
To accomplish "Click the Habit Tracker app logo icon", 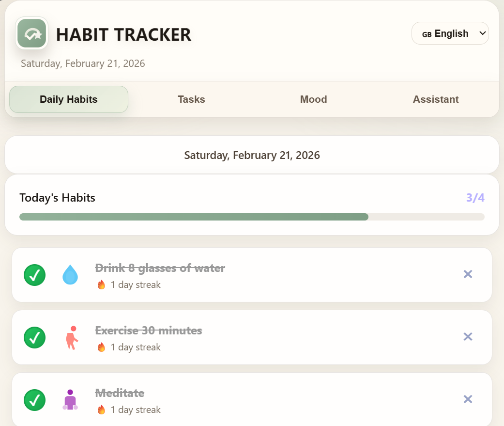I will click(32, 33).
